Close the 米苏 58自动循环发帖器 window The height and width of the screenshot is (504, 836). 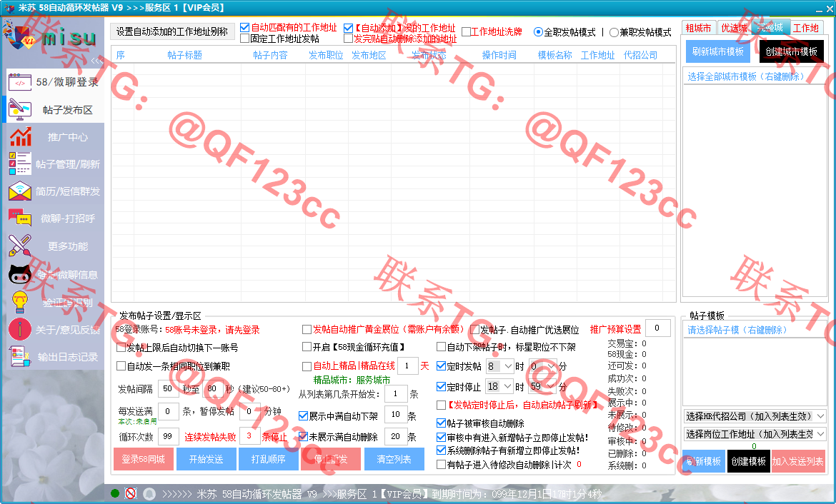(x=830, y=9)
